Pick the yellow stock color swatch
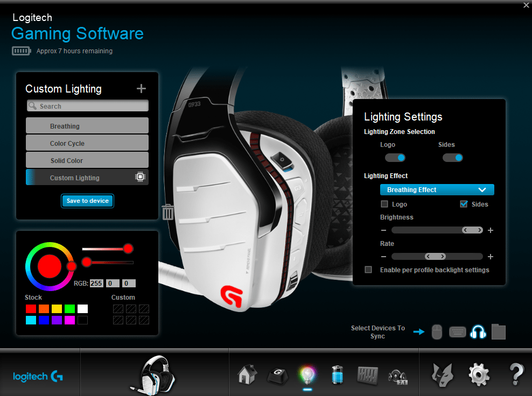This screenshot has width=532, height=396. (x=57, y=308)
